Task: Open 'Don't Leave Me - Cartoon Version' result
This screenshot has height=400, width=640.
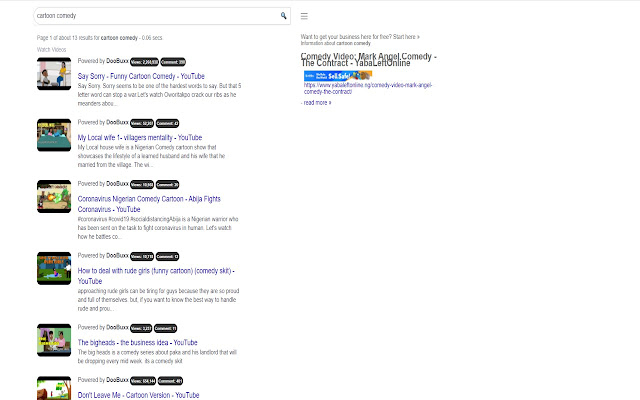Action: click(138, 395)
